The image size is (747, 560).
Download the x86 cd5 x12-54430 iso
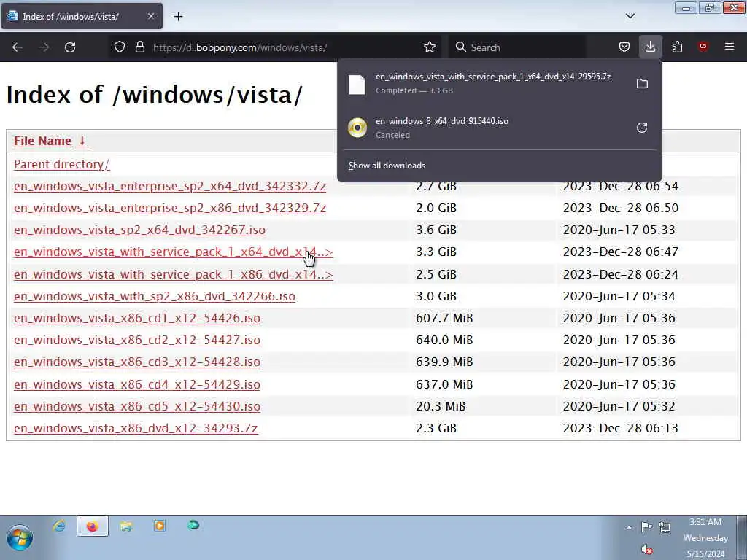click(137, 406)
